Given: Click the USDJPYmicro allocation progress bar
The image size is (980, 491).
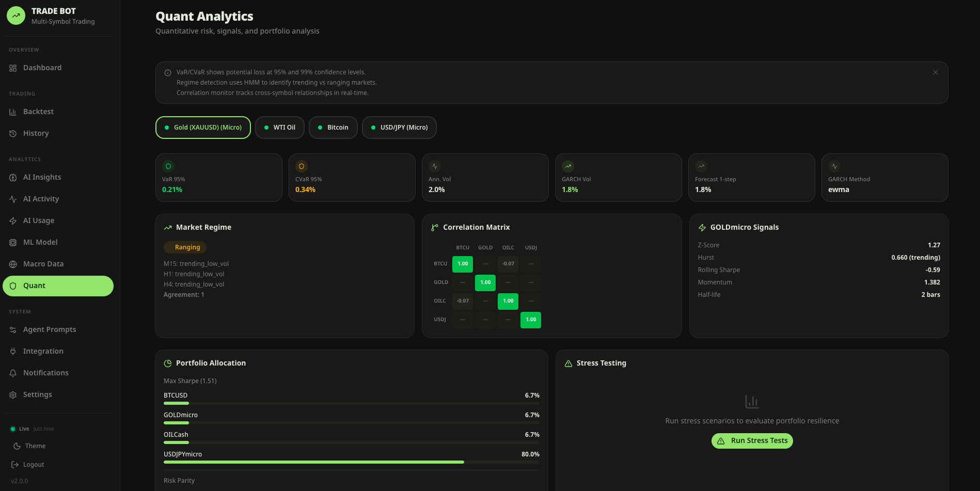Looking at the screenshot, I should [x=352, y=462].
